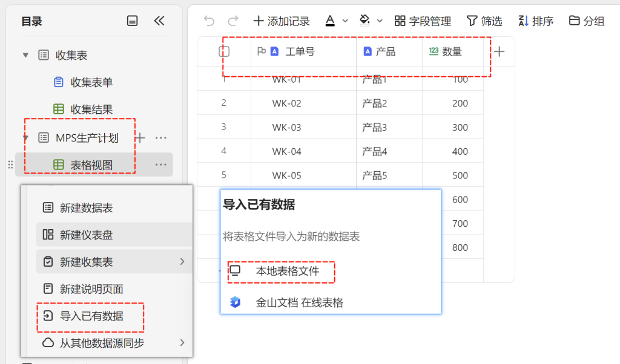Click quantity cell 800
This screenshot has height=364, width=620.
click(x=460, y=247)
